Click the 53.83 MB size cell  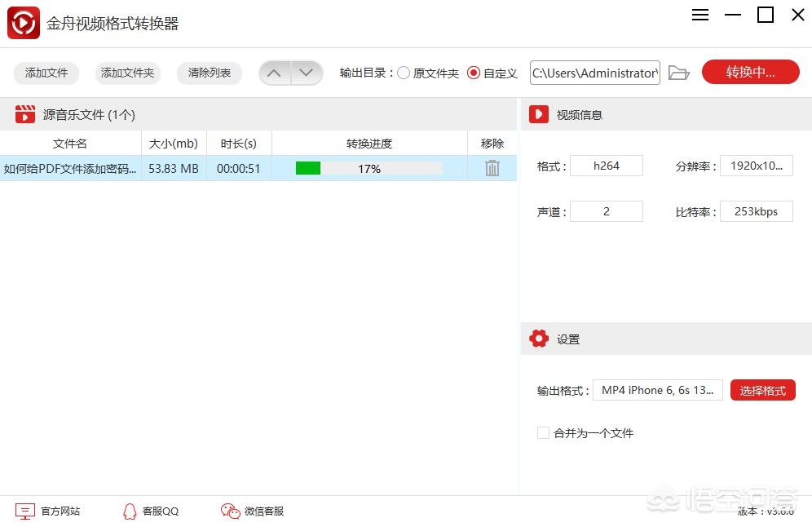[x=174, y=168]
